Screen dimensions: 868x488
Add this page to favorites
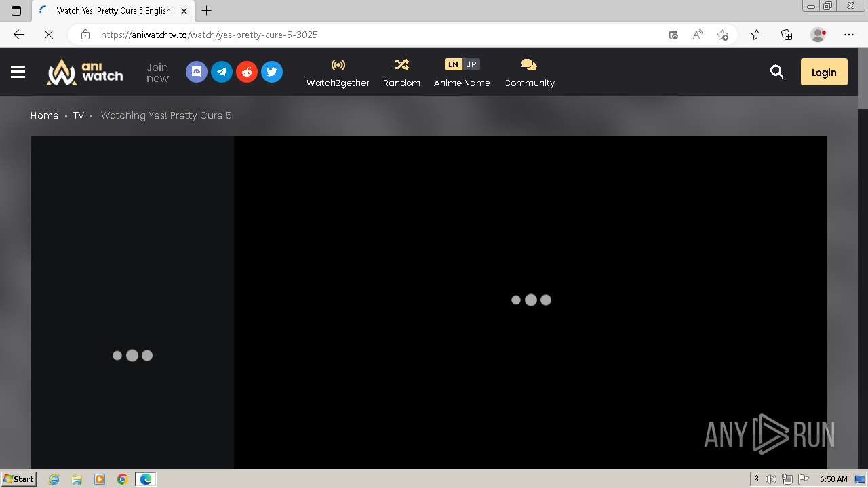click(x=722, y=35)
